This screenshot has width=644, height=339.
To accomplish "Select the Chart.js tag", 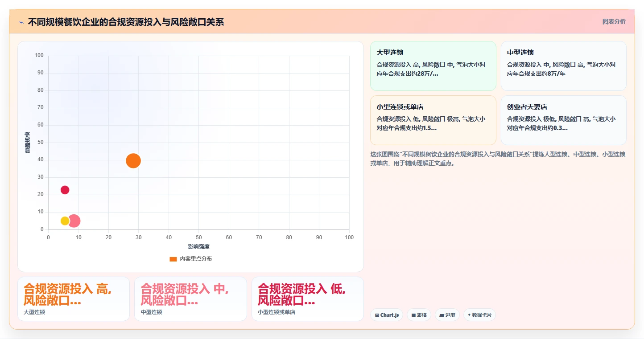I will point(387,315).
